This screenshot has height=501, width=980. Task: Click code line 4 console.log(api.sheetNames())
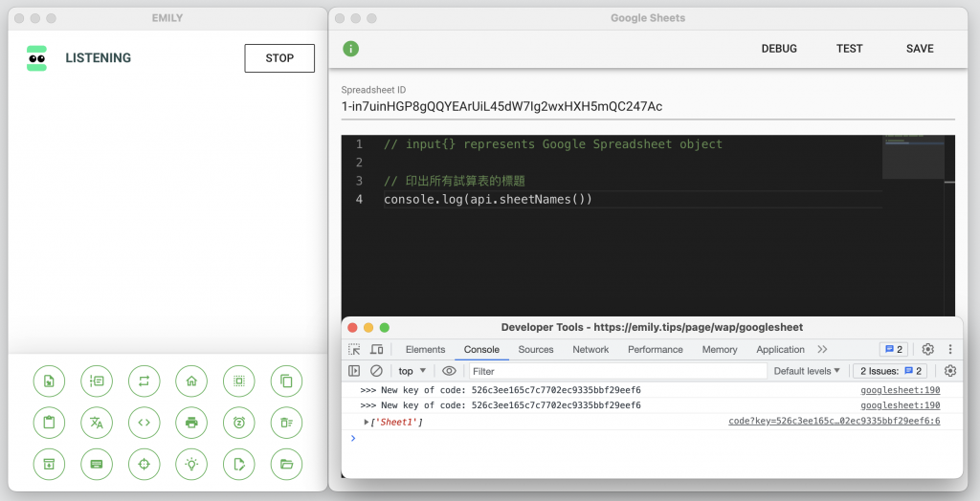click(487, 199)
